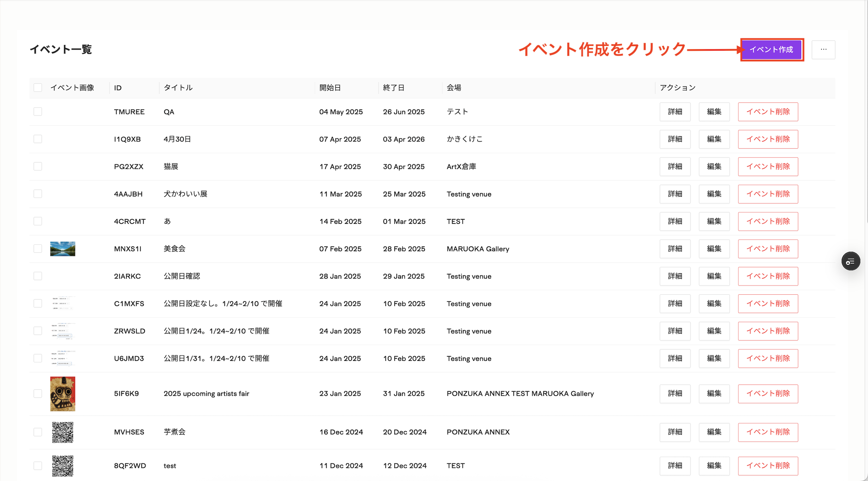Select the checkbox on the test event row
Screen dimensions: 868x481
[38, 466]
